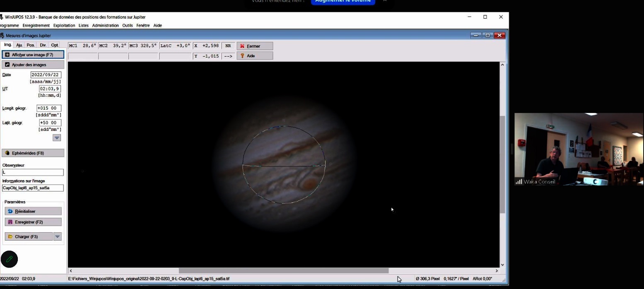Switch to the Img. tab

click(x=7, y=45)
